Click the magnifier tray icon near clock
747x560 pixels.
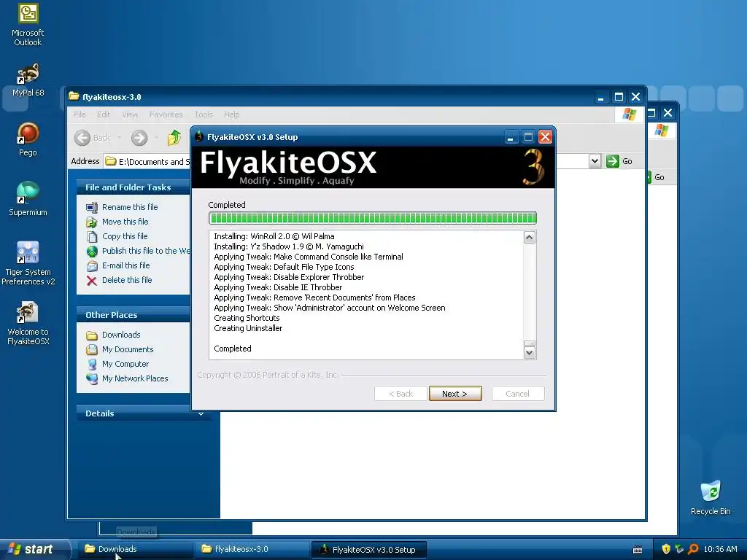pos(693,549)
